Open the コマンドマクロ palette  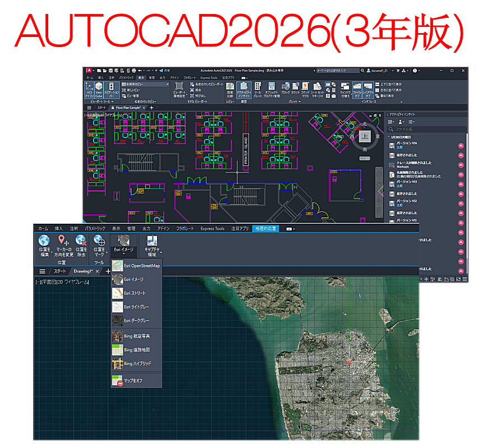[x=305, y=90]
